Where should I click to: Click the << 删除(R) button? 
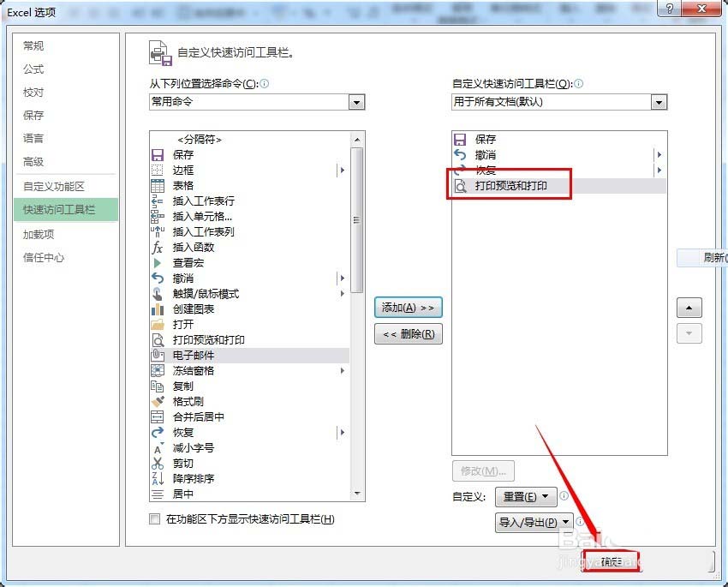pos(408,334)
